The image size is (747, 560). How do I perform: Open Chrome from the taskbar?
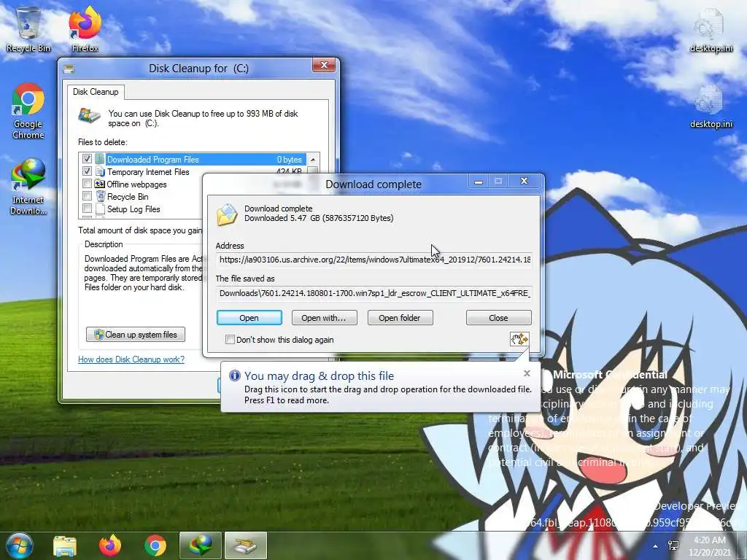point(155,546)
